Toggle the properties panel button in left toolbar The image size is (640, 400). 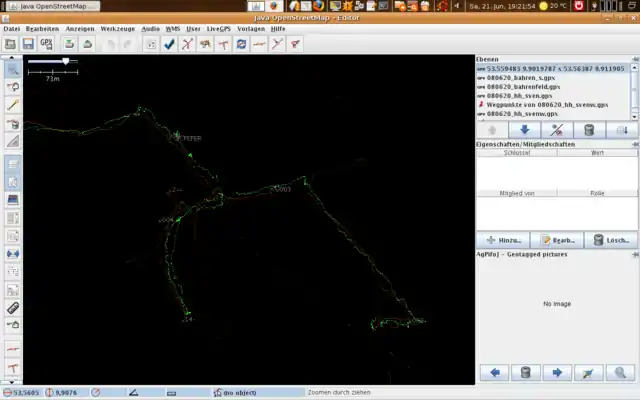coord(13,181)
